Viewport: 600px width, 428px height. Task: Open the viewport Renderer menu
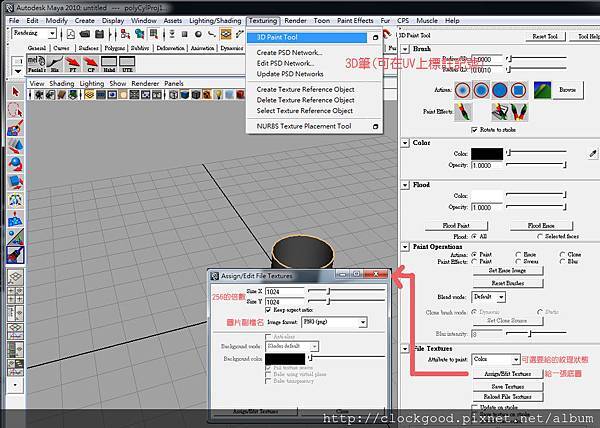(145, 83)
